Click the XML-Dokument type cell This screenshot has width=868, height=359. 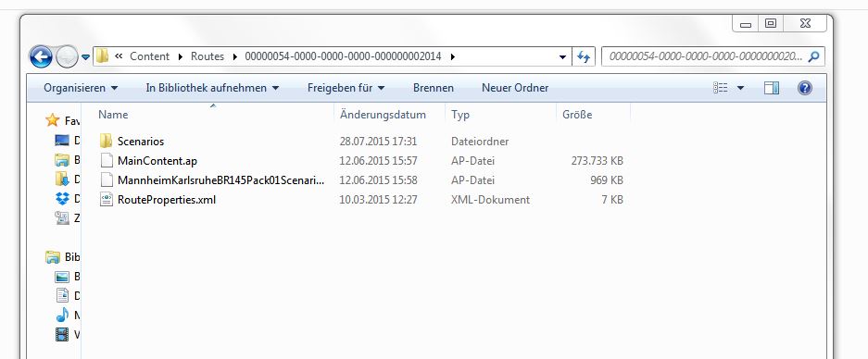[x=490, y=200]
